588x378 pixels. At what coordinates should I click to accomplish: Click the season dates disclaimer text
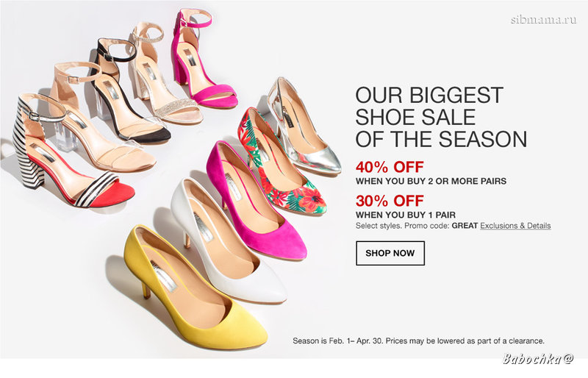point(418,341)
